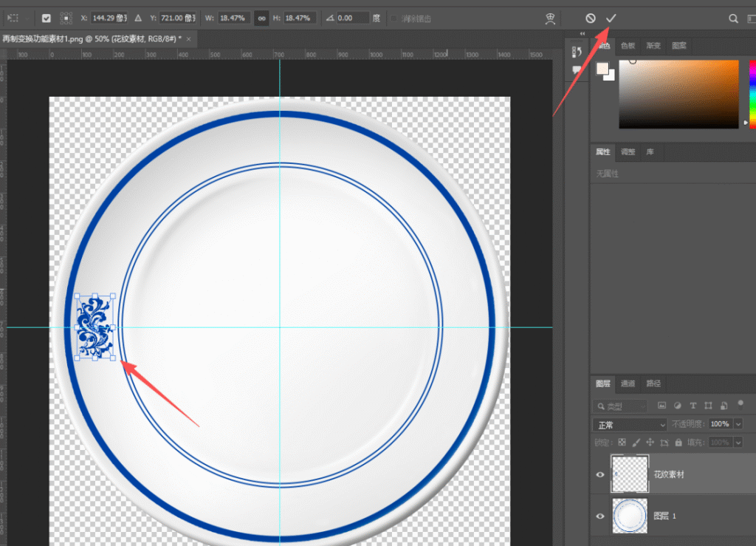Toggle the layer filtering switch
The height and width of the screenshot is (546, 756).
(740, 404)
